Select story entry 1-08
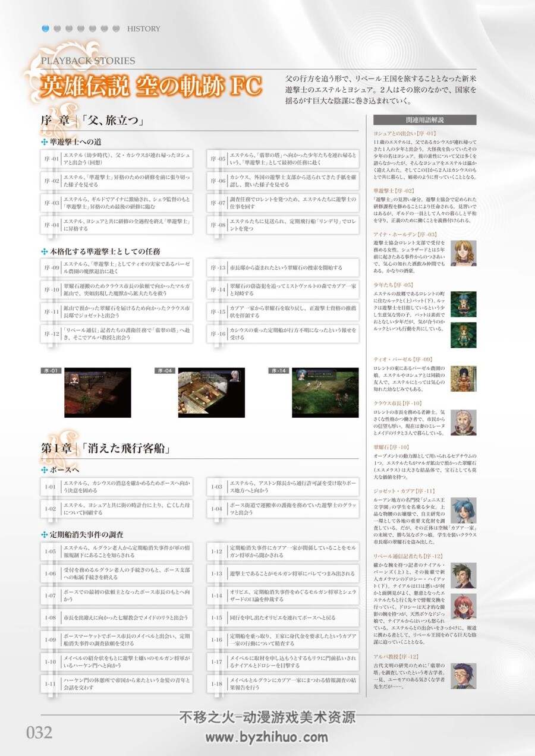535x756 pixels. (117, 618)
